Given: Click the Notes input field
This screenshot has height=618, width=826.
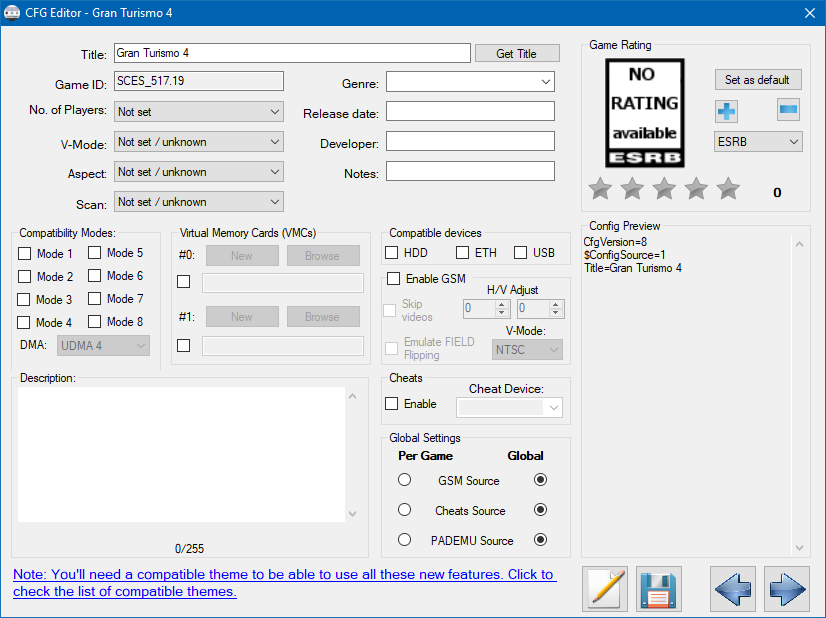Looking at the screenshot, I should pos(470,171).
